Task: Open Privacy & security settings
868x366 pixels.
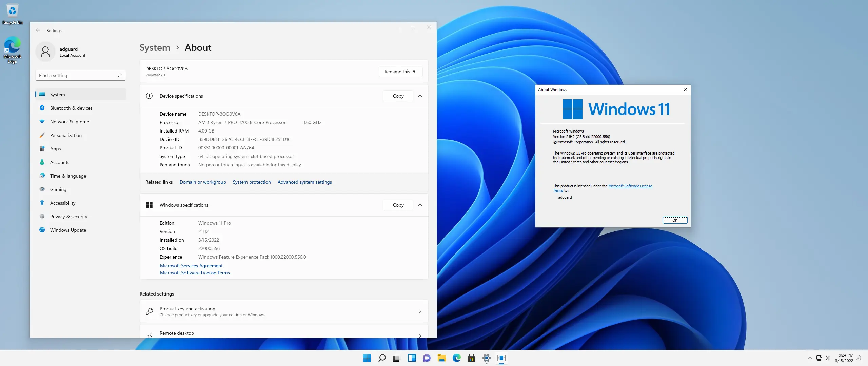Action: [x=68, y=217]
